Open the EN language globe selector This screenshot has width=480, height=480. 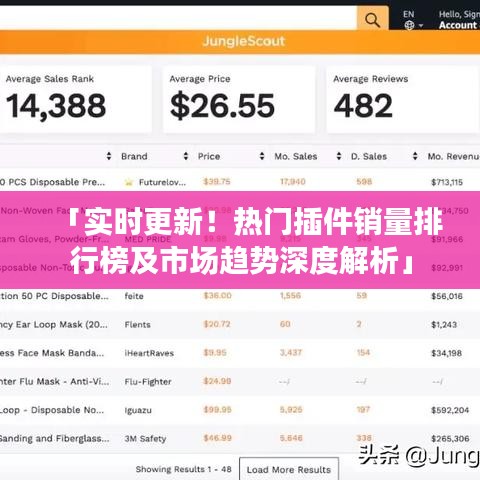413,20
